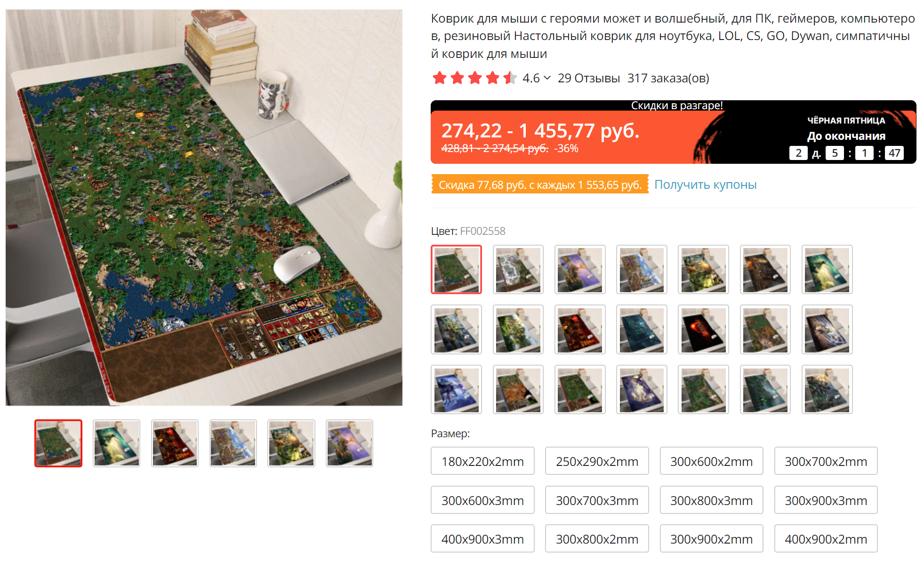Choose the 250x290x2mm size button

tap(597, 461)
